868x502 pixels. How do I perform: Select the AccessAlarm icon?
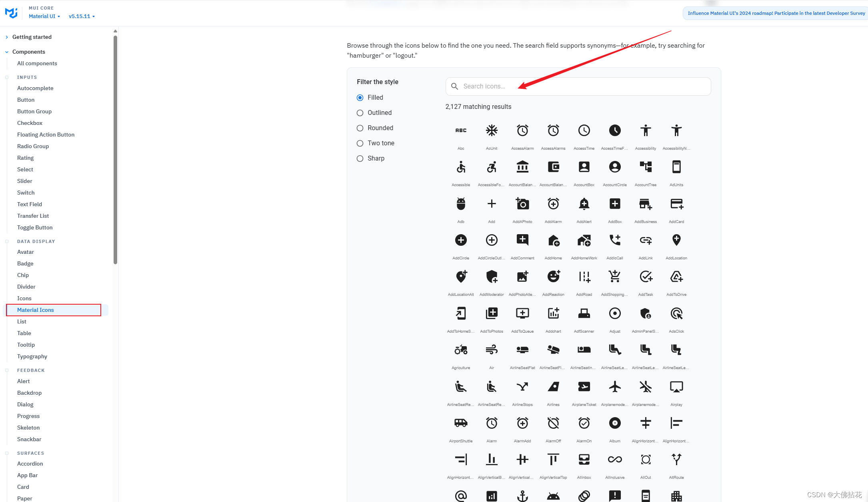[522, 131]
